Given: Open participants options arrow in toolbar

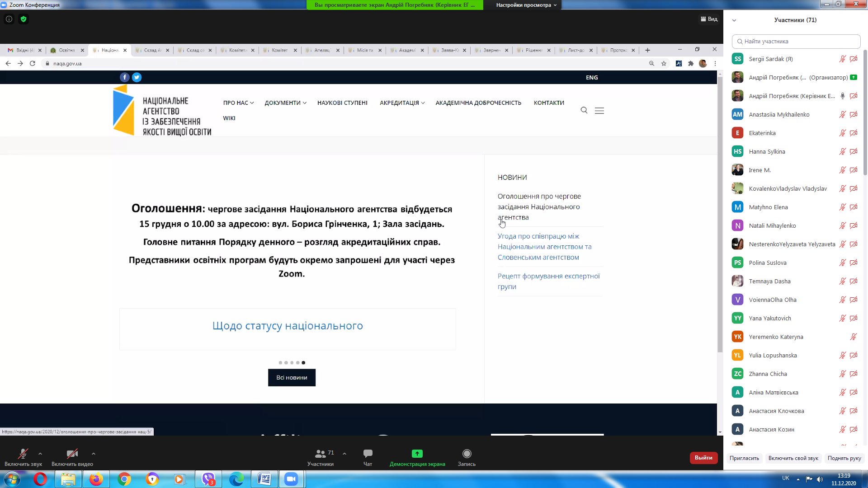Looking at the screenshot, I should pos(344,454).
